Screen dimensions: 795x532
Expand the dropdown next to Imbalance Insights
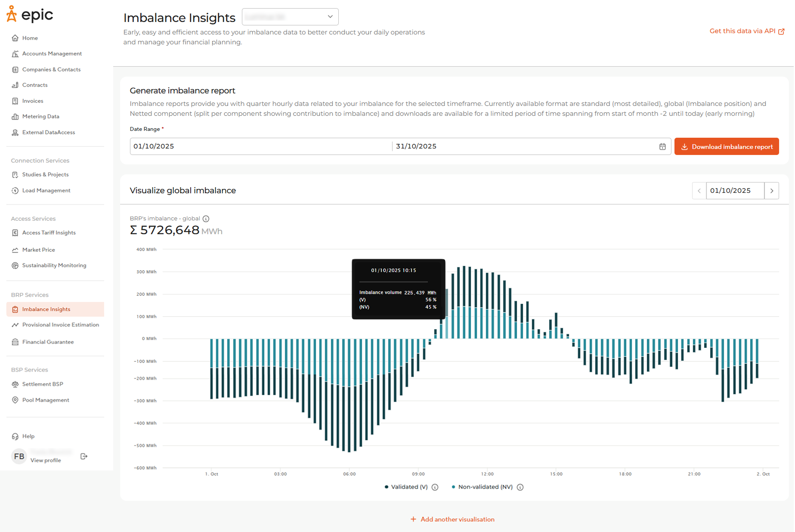290,17
